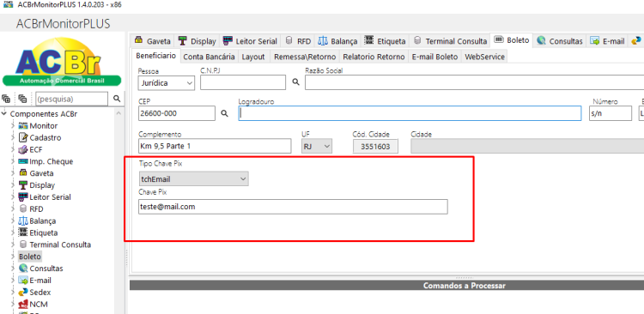Expand the Sedex tree node arrow

point(13,293)
